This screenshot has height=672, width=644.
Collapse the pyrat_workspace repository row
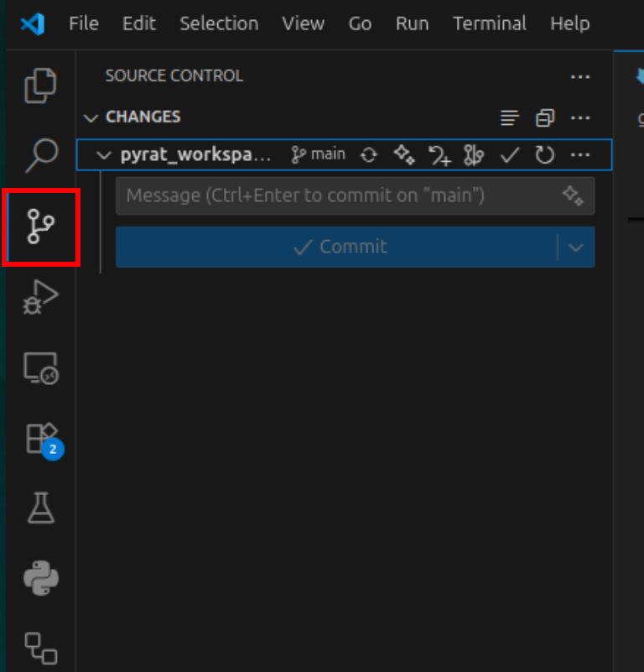tap(105, 155)
